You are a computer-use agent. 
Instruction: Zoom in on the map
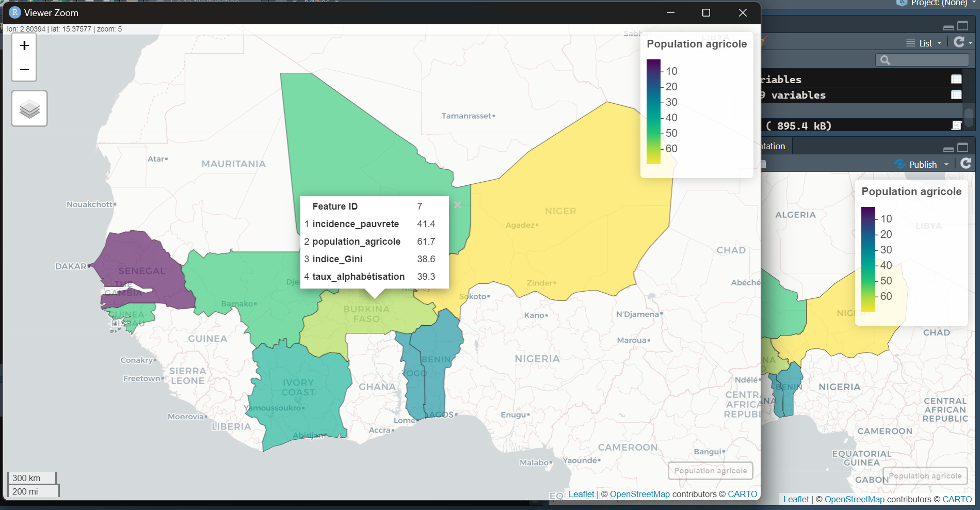[24, 46]
